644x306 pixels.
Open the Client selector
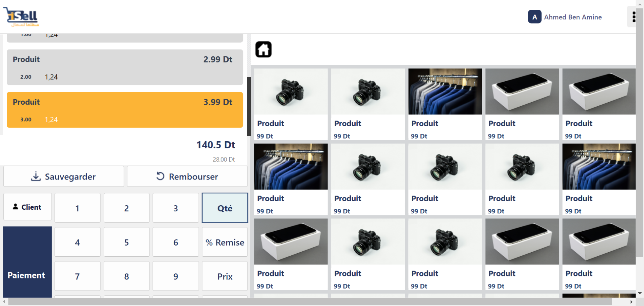click(27, 207)
